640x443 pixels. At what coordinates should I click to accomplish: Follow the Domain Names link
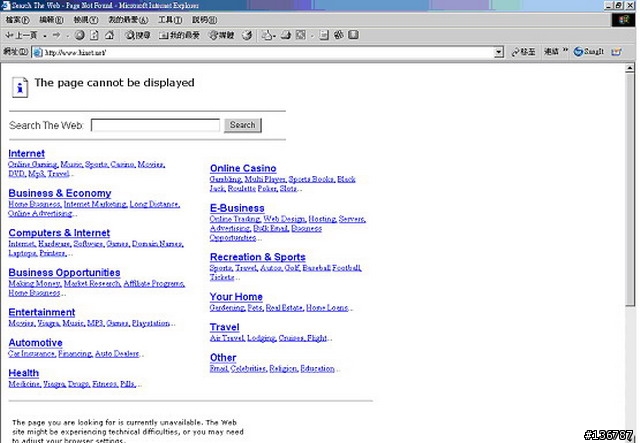pyautogui.click(x=157, y=244)
